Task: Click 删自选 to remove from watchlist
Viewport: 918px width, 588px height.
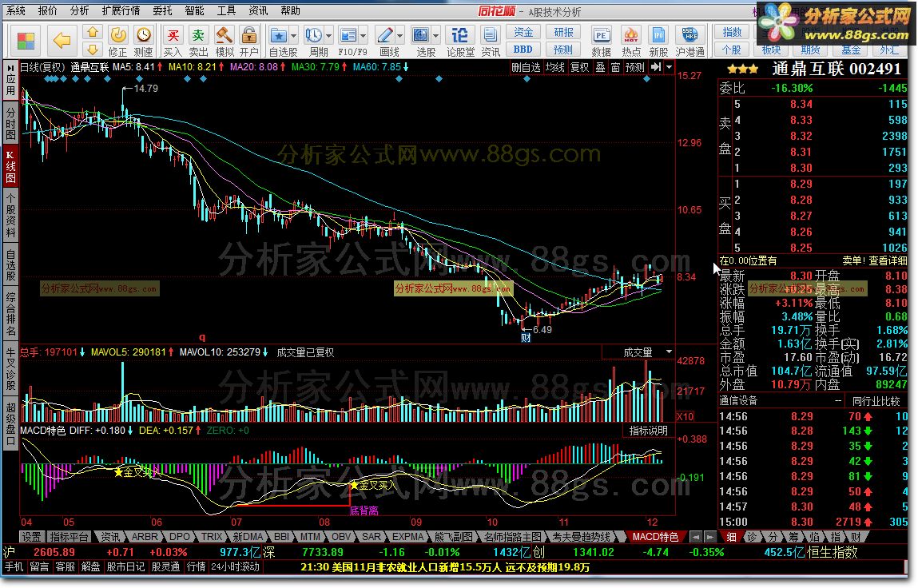Action: click(526, 68)
